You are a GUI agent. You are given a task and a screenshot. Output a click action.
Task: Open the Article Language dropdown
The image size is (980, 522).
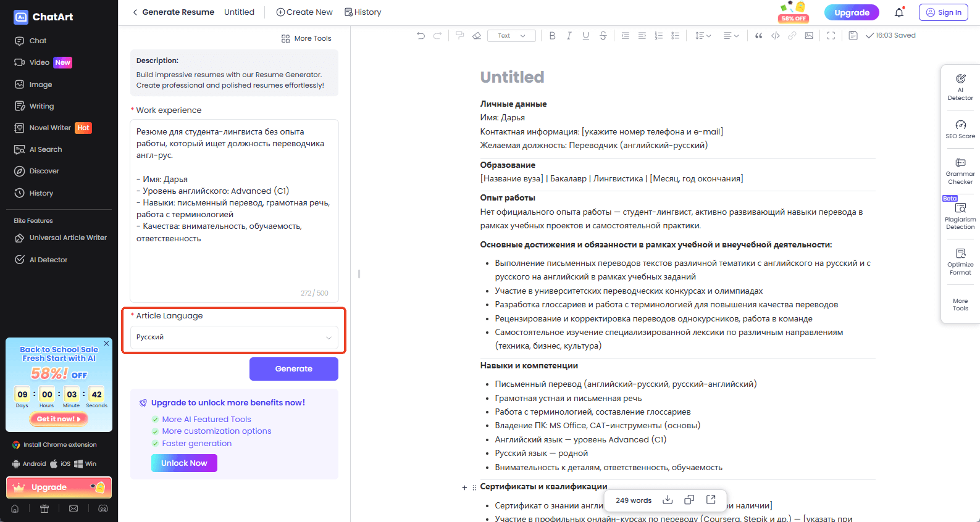[234, 338]
